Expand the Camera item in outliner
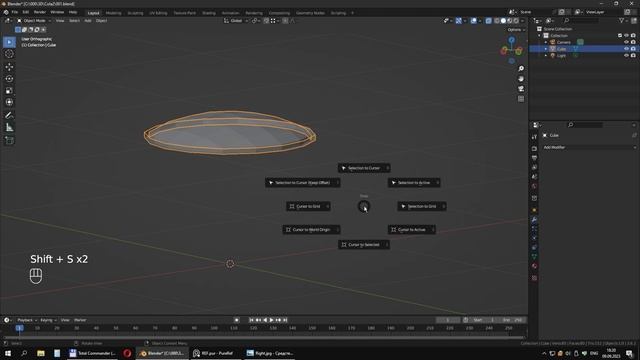This screenshot has height=360, width=640. 546,42
